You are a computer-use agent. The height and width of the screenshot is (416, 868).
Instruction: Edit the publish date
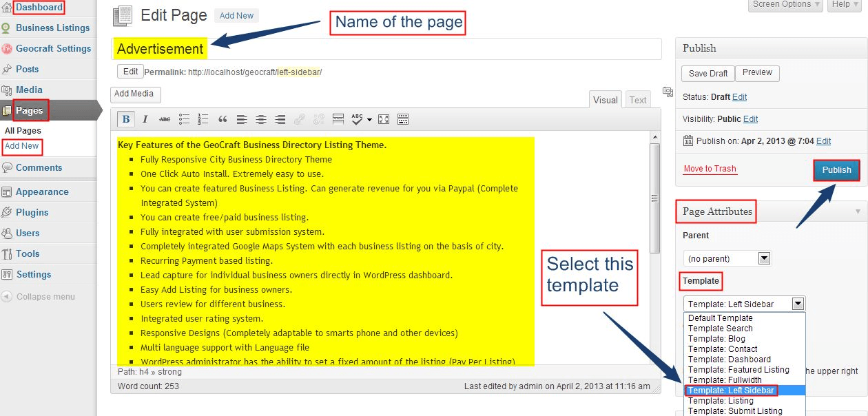click(823, 141)
